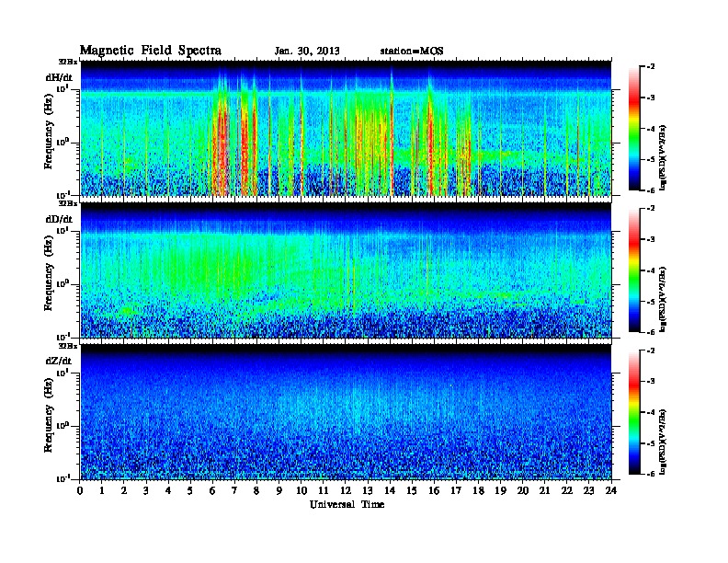Click Universal Time tick label "0"
The width and height of the screenshot is (728, 563).
(x=80, y=491)
